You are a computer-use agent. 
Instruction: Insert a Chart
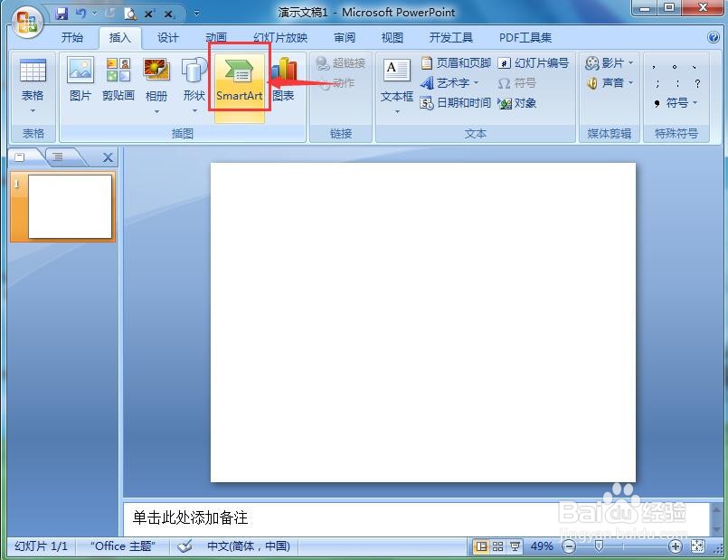click(283, 80)
